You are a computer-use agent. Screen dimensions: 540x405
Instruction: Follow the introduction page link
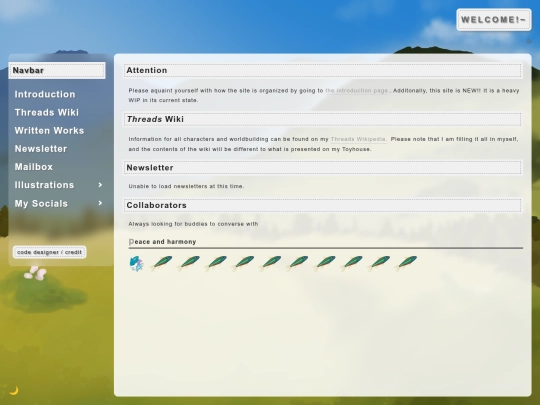click(x=357, y=91)
